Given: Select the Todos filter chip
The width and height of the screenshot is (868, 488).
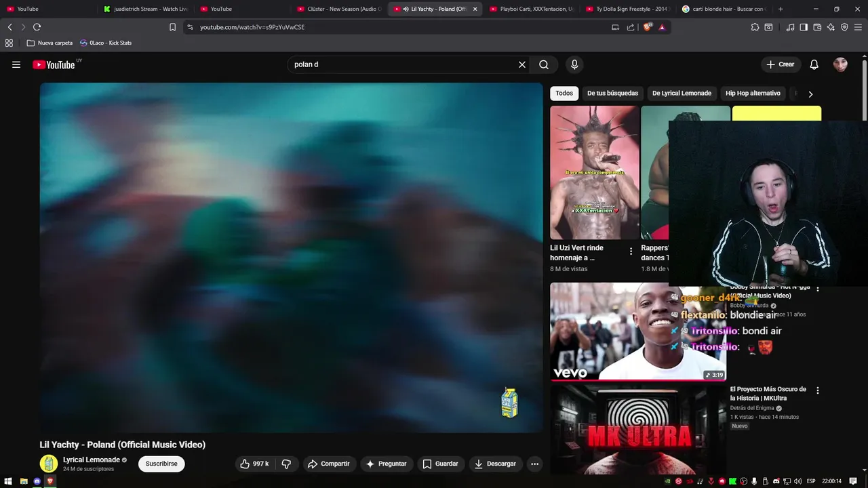Looking at the screenshot, I should pyautogui.click(x=564, y=93).
